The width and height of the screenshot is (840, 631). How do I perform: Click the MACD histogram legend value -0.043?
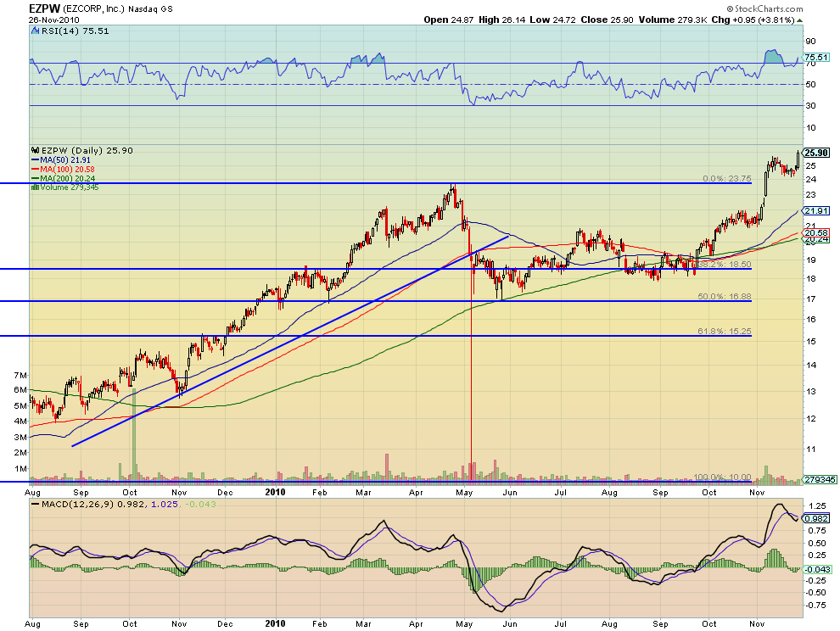pos(201,504)
